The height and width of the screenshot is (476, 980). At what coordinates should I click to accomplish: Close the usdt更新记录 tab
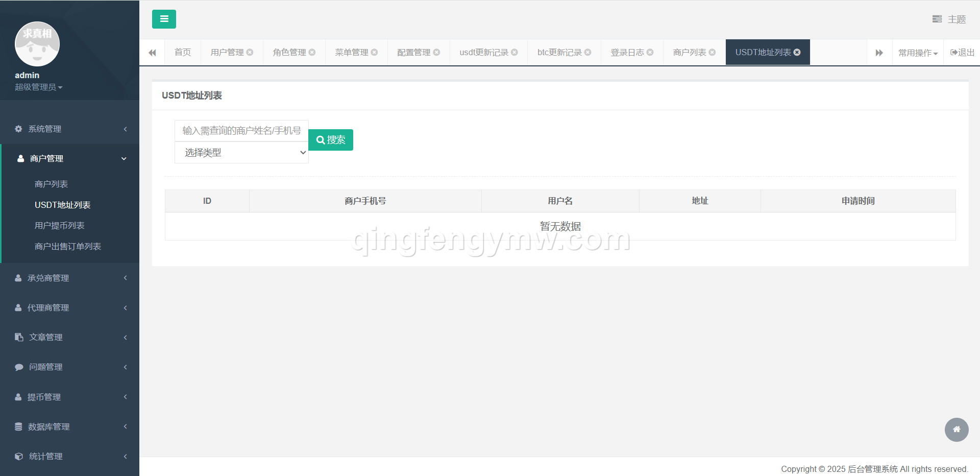[514, 52]
